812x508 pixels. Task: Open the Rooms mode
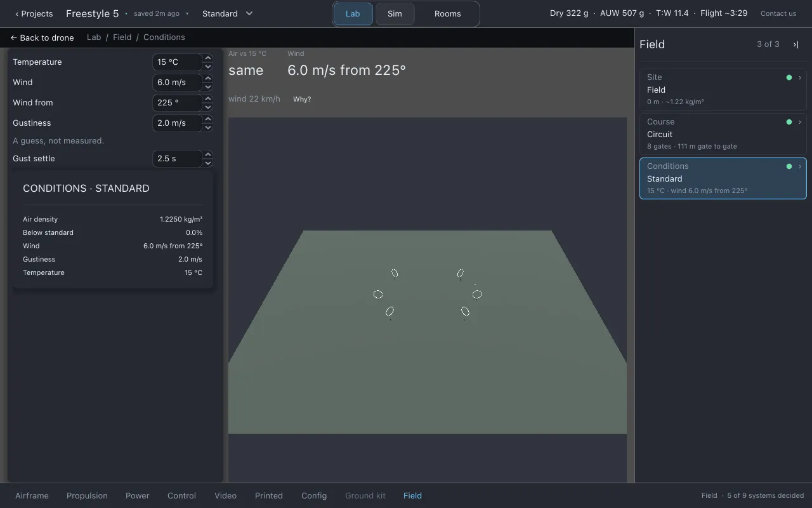447,13
